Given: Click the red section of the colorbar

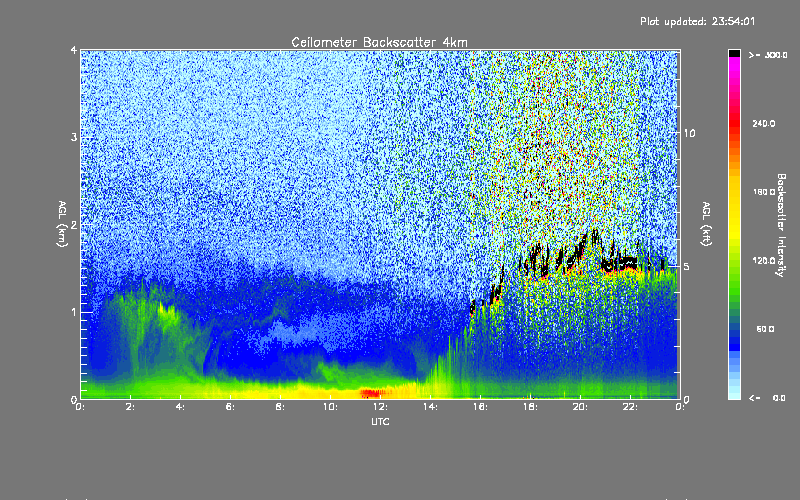Looking at the screenshot, I should pyautogui.click(x=734, y=122).
